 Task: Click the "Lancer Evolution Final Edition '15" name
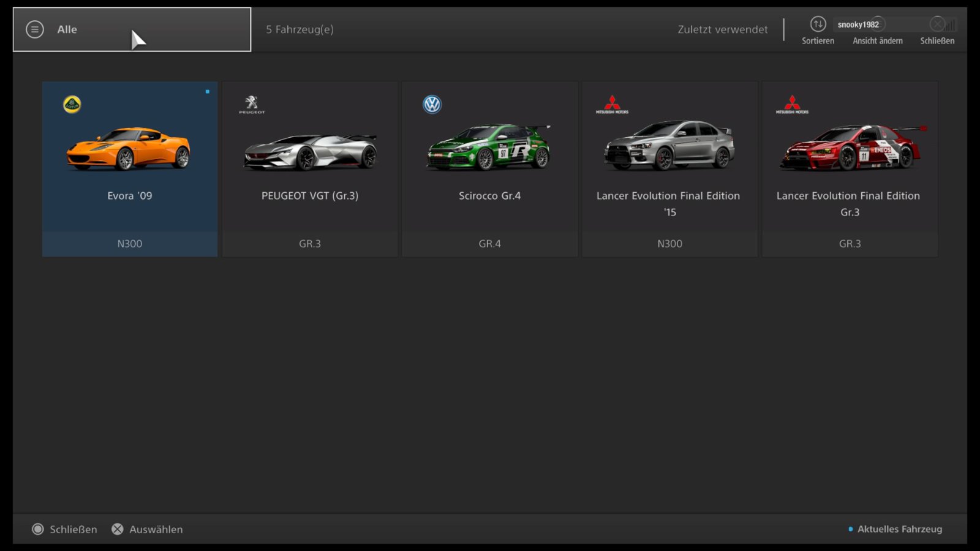(668, 204)
